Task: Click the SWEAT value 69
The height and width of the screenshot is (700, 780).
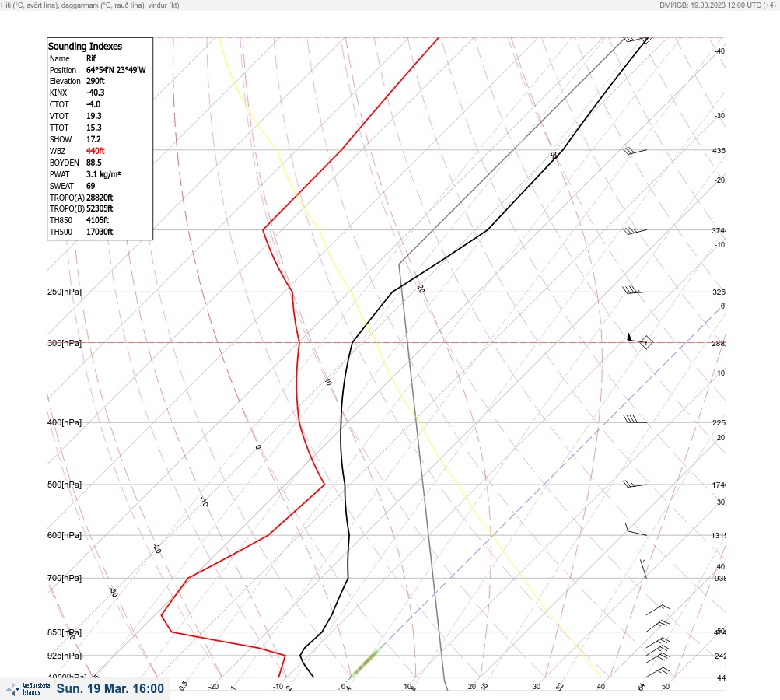Action: pyautogui.click(x=90, y=186)
